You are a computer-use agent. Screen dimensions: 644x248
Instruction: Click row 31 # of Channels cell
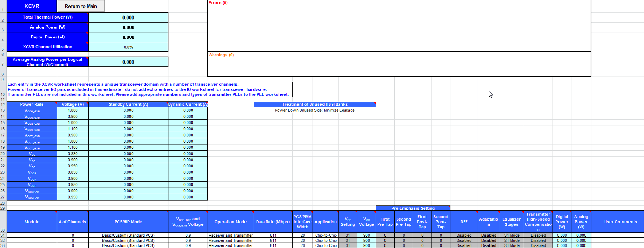coord(73,235)
